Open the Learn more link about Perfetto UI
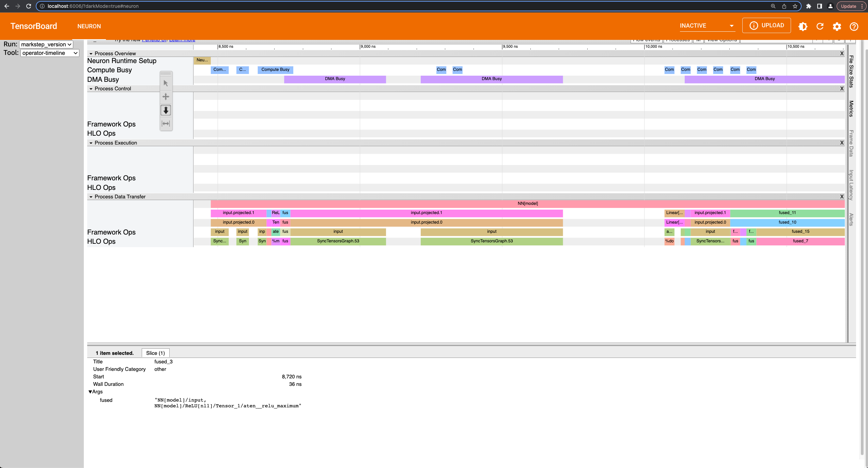868x468 pixels. pos(182,40)
